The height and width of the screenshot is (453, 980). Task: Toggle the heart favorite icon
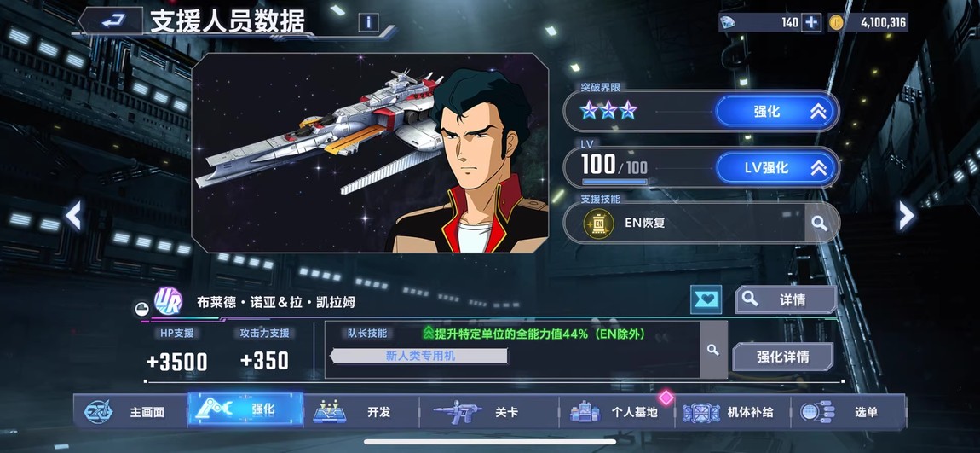click(706, 299)
